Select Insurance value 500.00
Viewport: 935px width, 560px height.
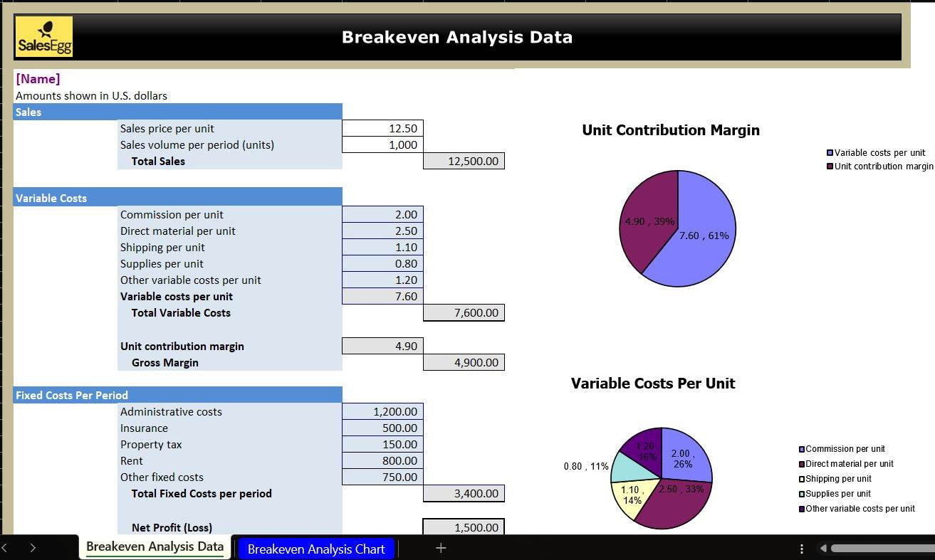(382, 428)
